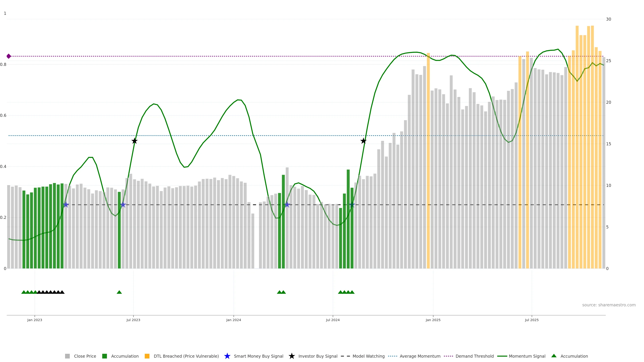Click the sharemaestro.com source text
Screen dimensions: 644x362
tap(609, 305)
